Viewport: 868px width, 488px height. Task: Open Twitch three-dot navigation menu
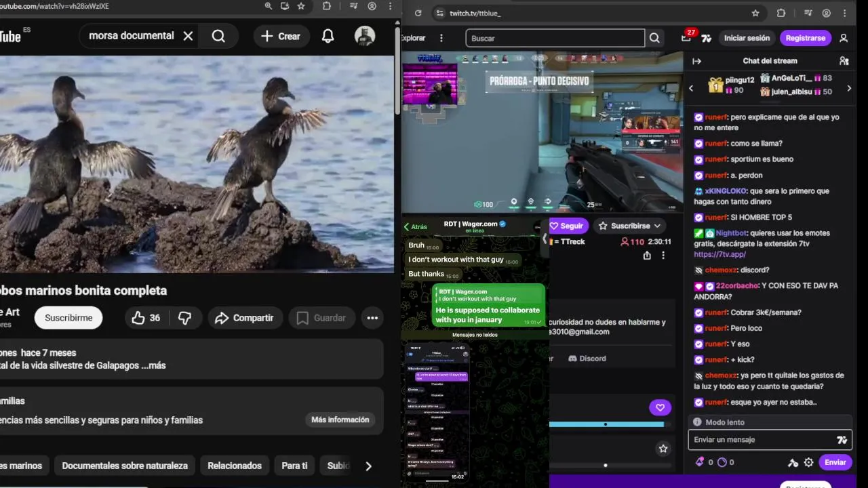point(441,38)
